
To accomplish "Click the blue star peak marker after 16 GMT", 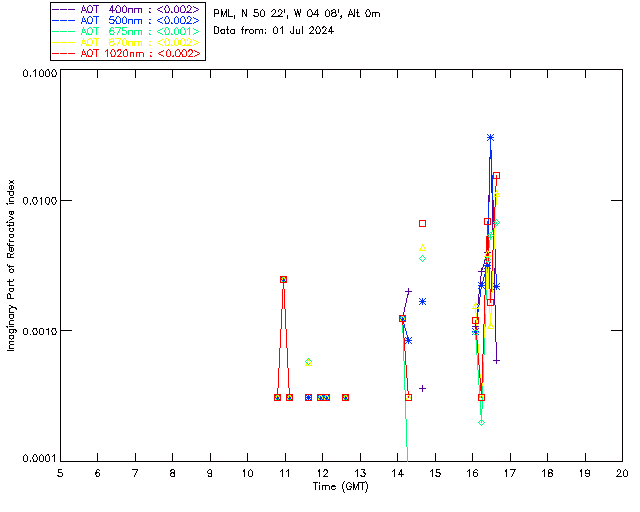I will tap(491, 138).
